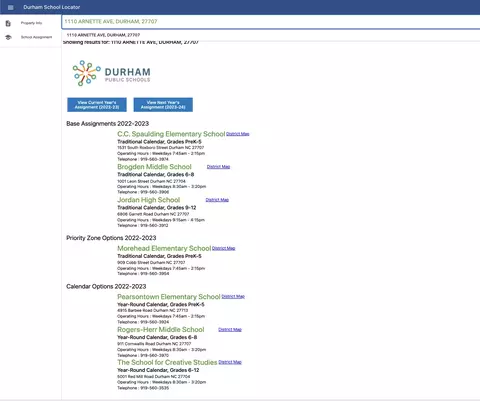
Task: Click Brogden Middle School address line
Action: [151, 181]
